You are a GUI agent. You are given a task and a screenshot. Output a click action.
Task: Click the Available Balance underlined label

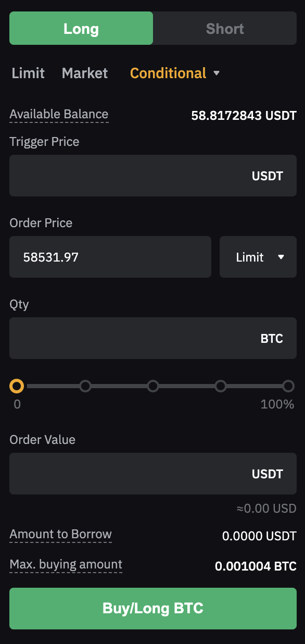(59, 114)
